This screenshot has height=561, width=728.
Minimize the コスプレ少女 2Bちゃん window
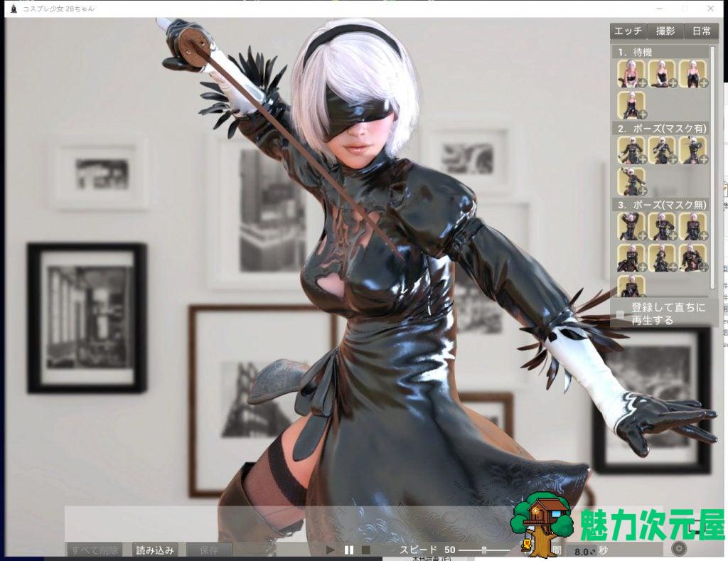point(660,9)
